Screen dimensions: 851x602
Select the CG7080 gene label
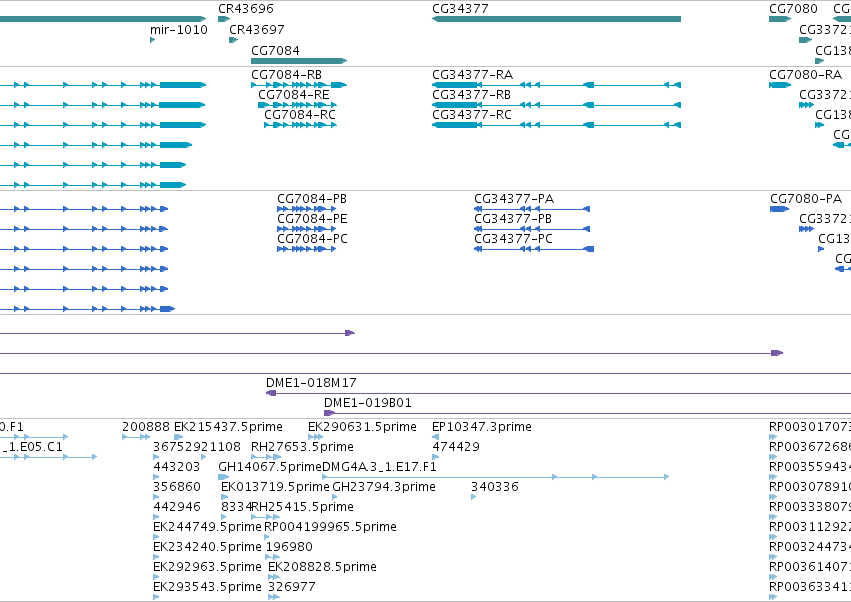pyautogui.click(x=793, y=9)
